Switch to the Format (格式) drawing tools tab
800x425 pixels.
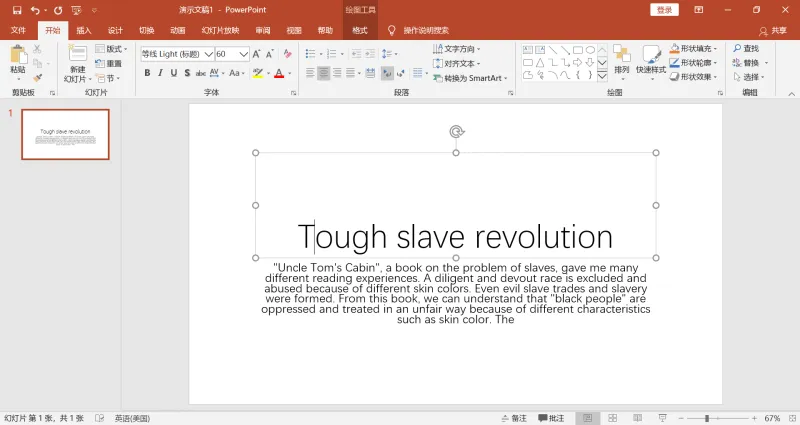click(360, 30)
